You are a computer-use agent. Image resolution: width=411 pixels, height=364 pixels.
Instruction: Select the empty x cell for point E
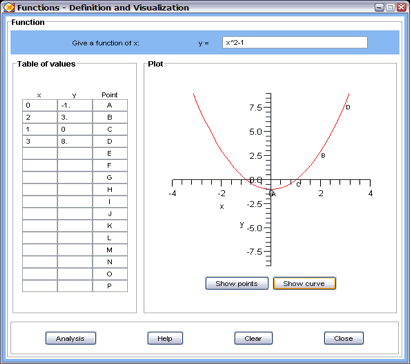tap(40, 154)
